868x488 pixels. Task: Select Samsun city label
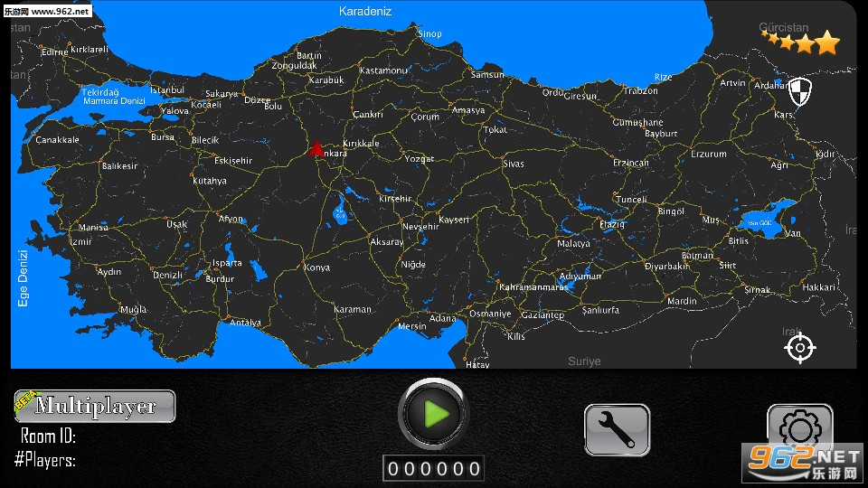[487, 75]
